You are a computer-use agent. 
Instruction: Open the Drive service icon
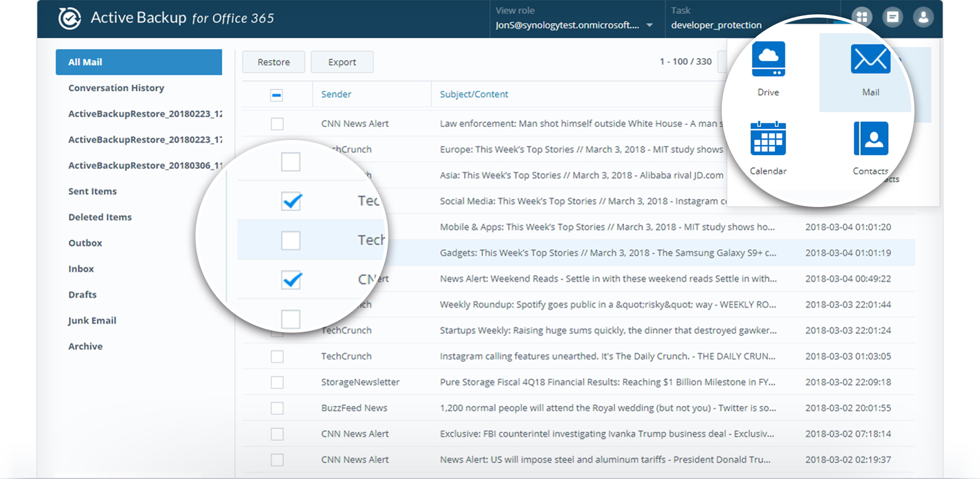click(x=768, y=60)
